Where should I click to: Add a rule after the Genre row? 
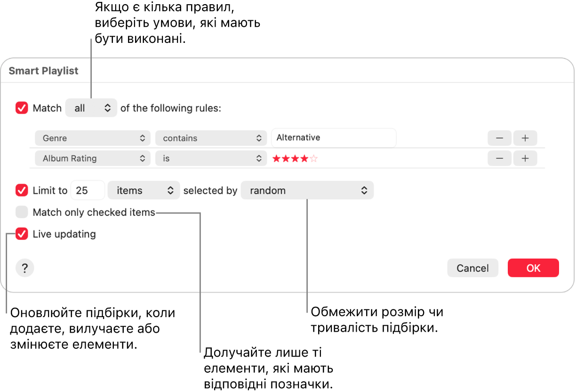click(x=525, y=138)
